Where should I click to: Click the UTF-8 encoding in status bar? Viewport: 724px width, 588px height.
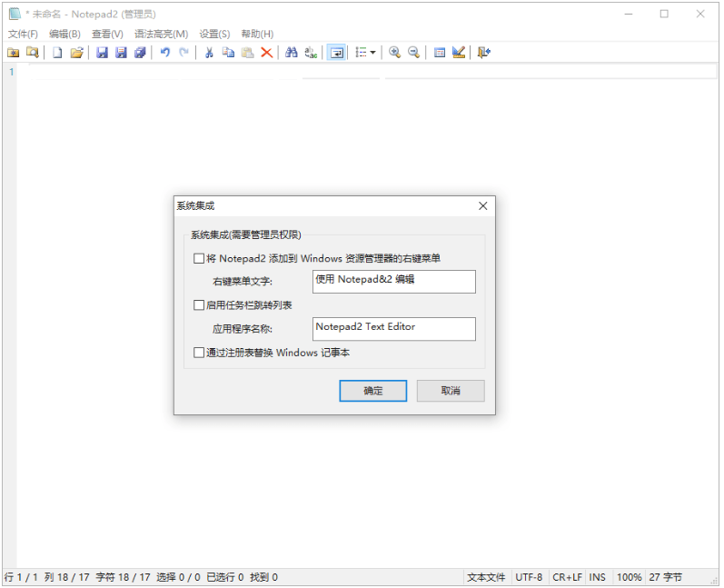point(529,577)
